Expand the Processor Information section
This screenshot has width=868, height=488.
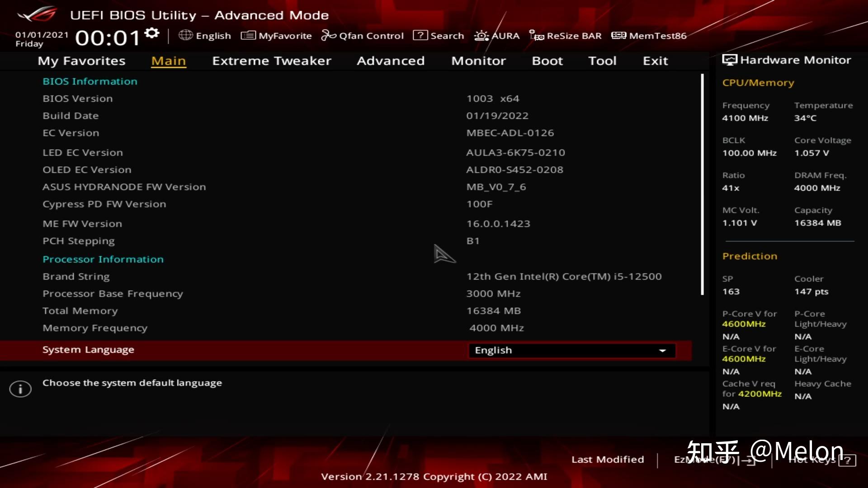tap(103, 259)
